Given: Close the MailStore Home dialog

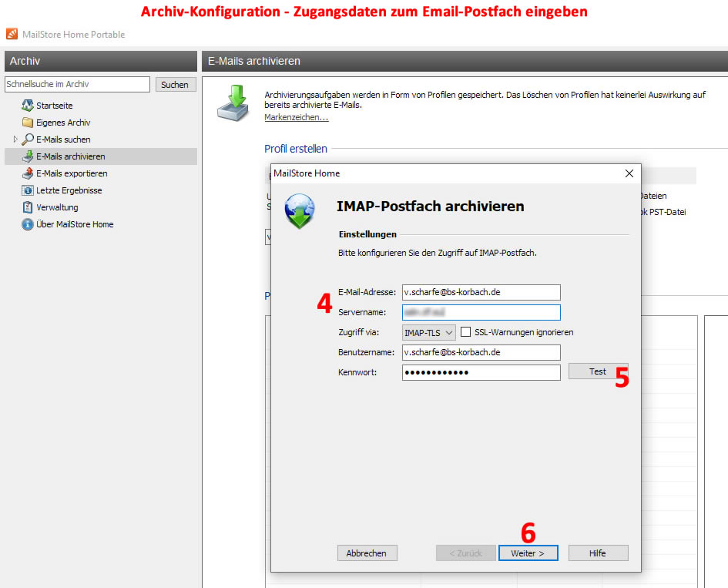Looking at the screenshot, I should tap(629, 173).
